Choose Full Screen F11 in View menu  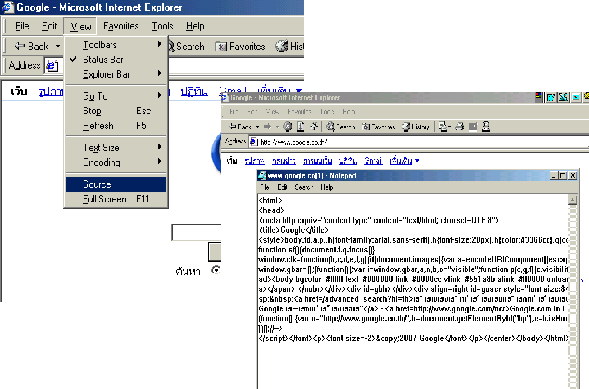tap(116, 199)
